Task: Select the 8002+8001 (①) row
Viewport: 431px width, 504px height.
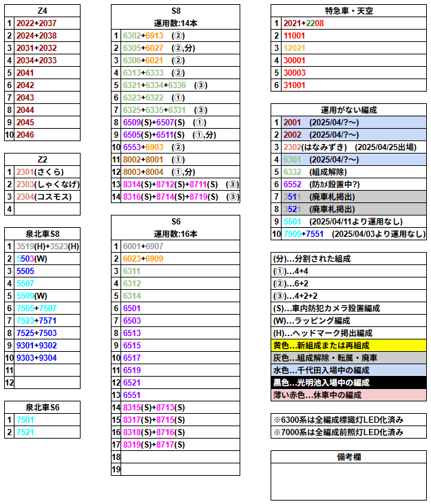Action: [180, 160]
